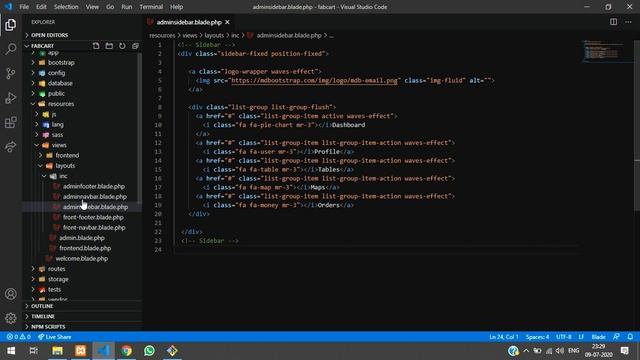Select the adminsidebar.blade.php editor tab
This screenshot has width=640, height=360.
pos(189,22)
